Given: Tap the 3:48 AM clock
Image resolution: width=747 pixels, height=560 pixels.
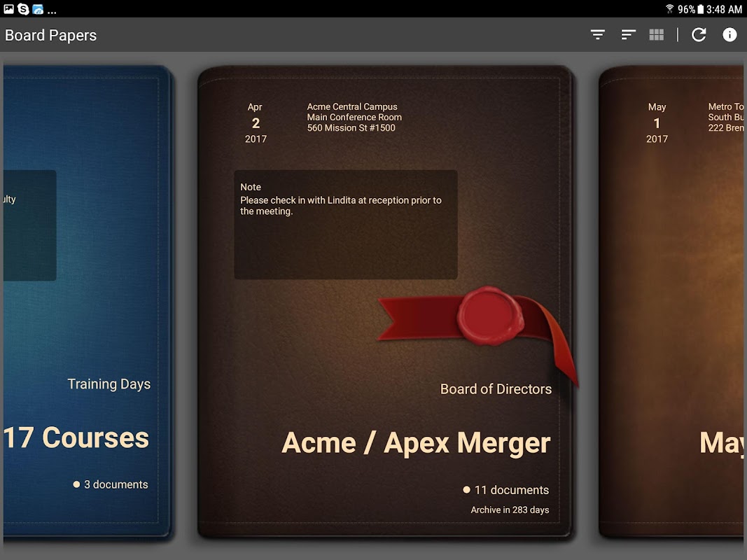Looking at the screenshot, I should tap(724, 9).
